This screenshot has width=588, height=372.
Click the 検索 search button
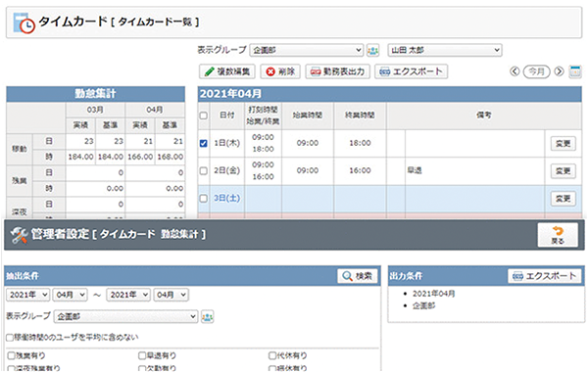pos(358,276)
